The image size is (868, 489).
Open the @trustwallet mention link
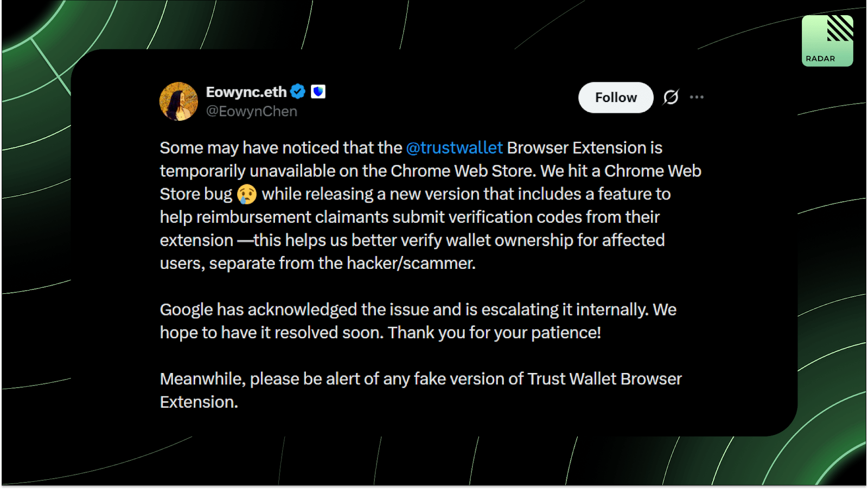(454, 147)
